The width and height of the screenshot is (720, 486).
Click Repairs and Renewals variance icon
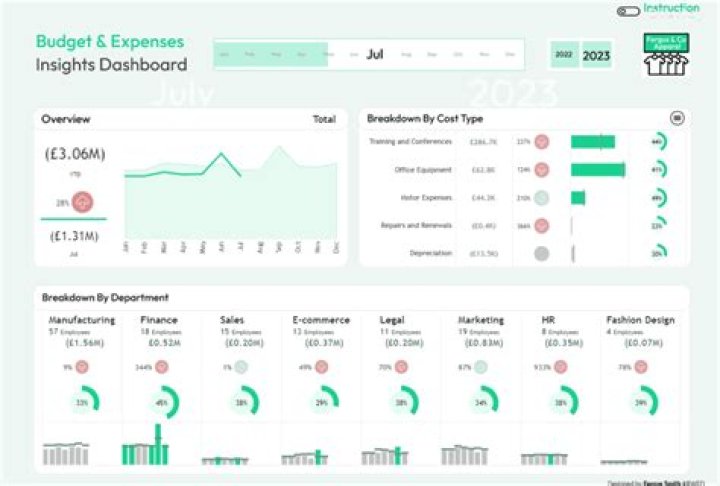click(x=541, y=226)
